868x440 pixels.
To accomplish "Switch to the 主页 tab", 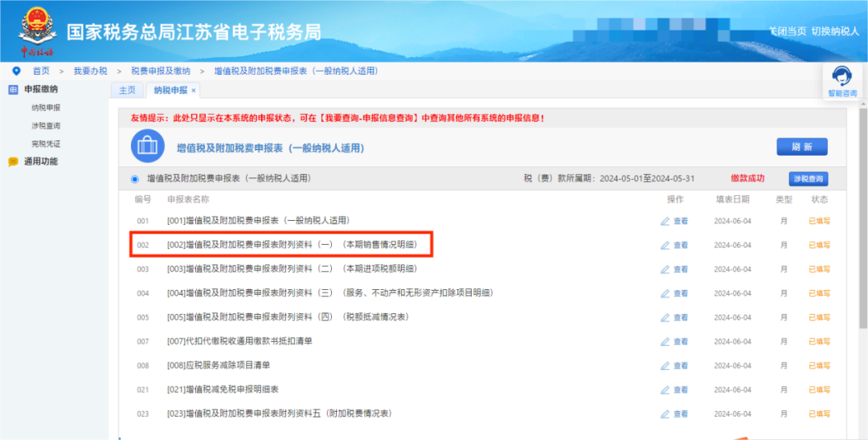I will pos(127,90).
